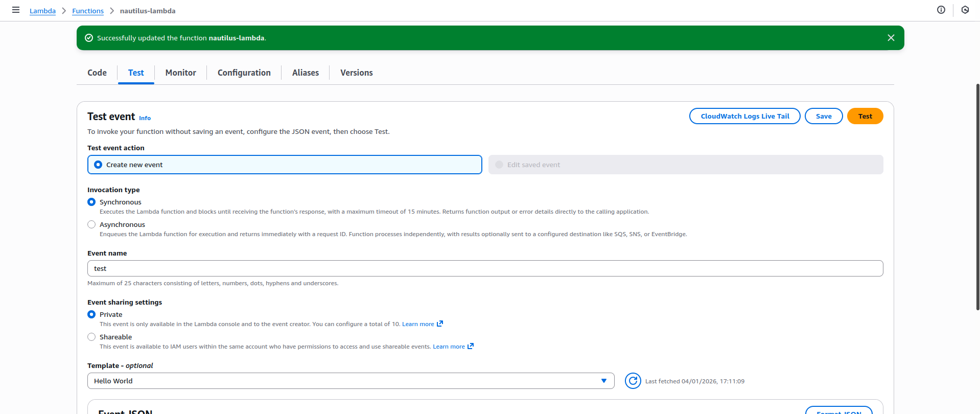Open the Versions tab
This screenshot has height=414, width=980.
pos(357,73)
